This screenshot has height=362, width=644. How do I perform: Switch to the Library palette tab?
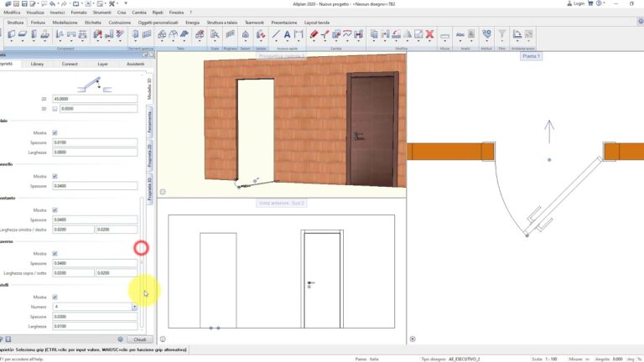point(37,64)
